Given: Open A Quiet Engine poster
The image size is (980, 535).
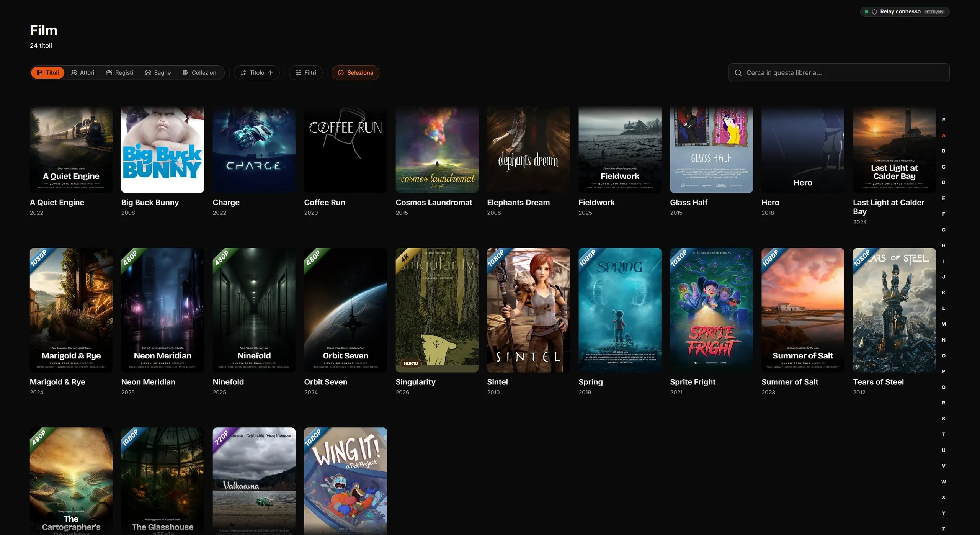Looking at the screenshot, I should pos(71,150).
